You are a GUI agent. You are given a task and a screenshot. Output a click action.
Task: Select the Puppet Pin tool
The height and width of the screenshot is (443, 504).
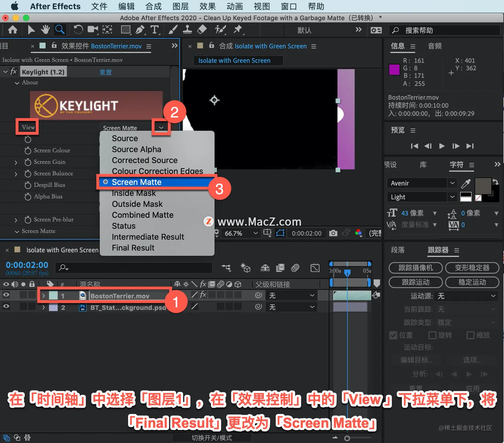[x=238, y=30]
